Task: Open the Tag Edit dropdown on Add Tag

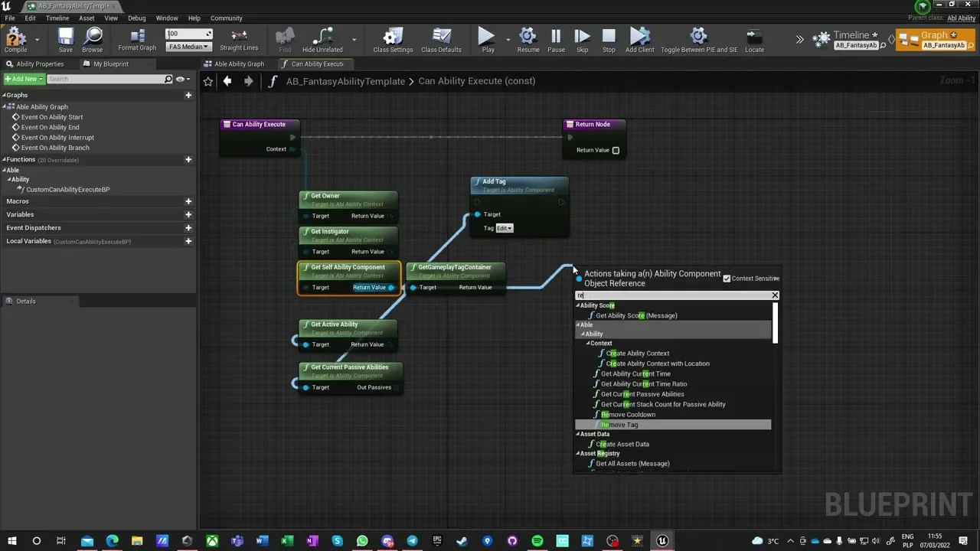Action: (504, 228)
